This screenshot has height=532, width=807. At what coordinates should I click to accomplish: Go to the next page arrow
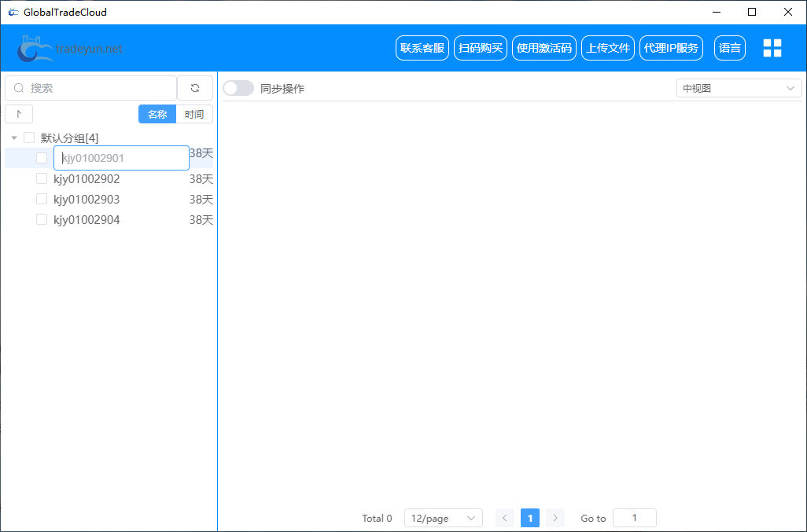(555, 518)
